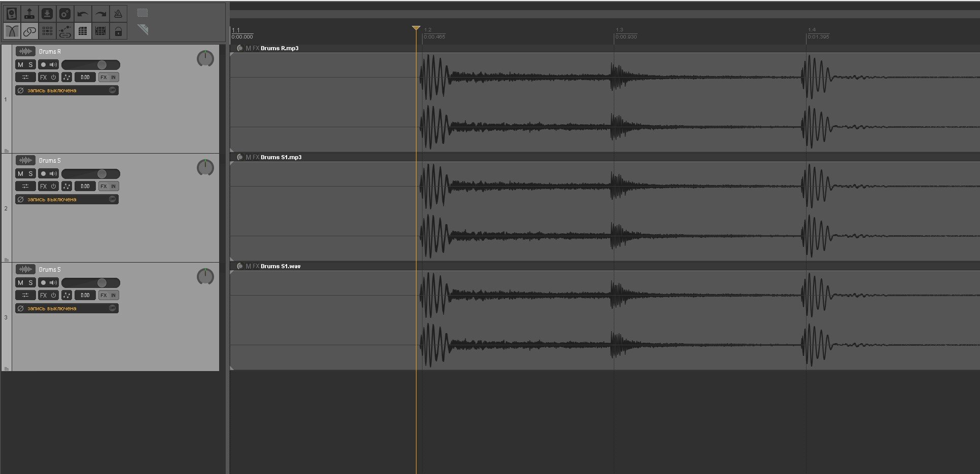This screenshot has height=474, width=980.
Task: Toggle the metronome icon
Action: (x=118, y=13)
